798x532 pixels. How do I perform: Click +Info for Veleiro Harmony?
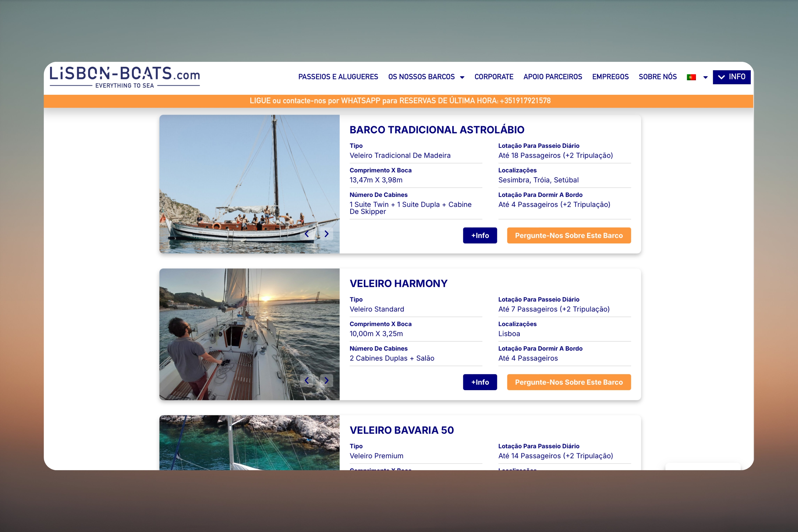480,382
